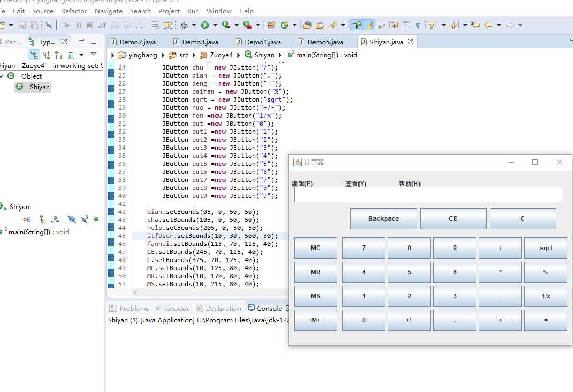Open the Search dropdown arrow
This screenshot has width=573, height=392.
coord(343,25)
